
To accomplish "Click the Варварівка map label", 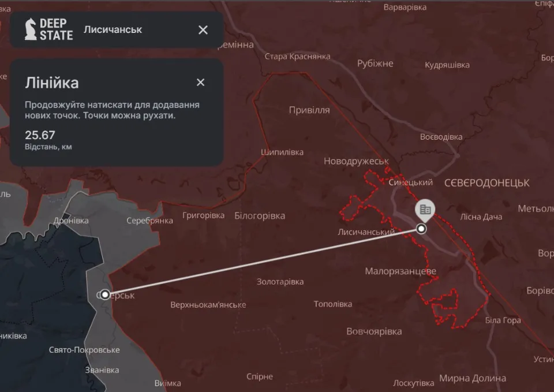I will pos(405,8).
